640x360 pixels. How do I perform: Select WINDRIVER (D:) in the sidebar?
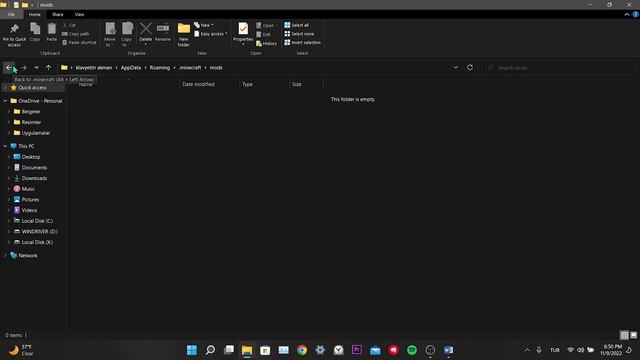coord(39,231)
